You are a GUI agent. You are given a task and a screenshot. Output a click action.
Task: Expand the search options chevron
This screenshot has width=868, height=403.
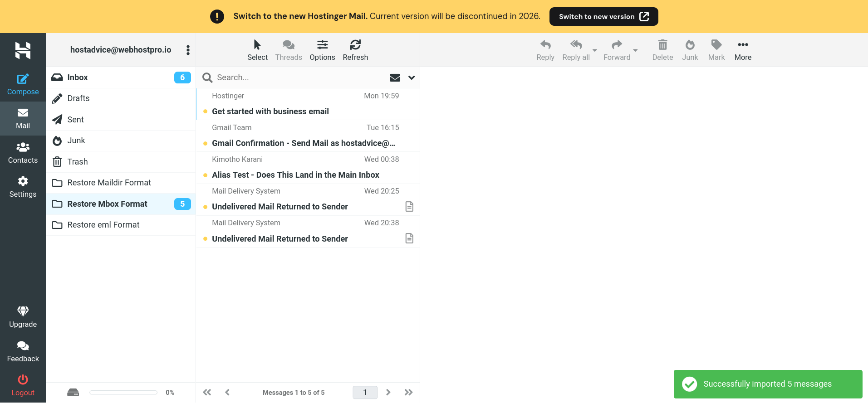click(x=412, y=78)
